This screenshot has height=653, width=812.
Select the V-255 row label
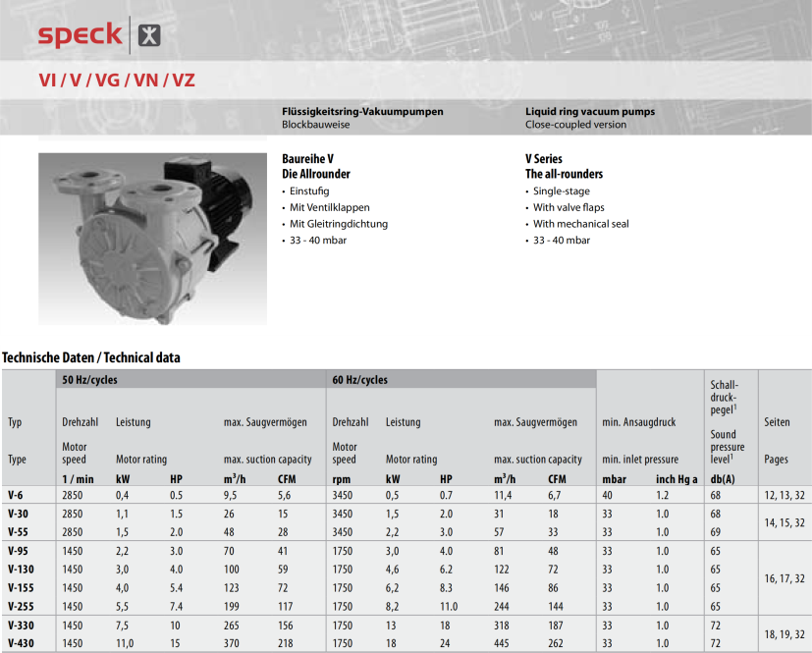(x=21, y=607)
